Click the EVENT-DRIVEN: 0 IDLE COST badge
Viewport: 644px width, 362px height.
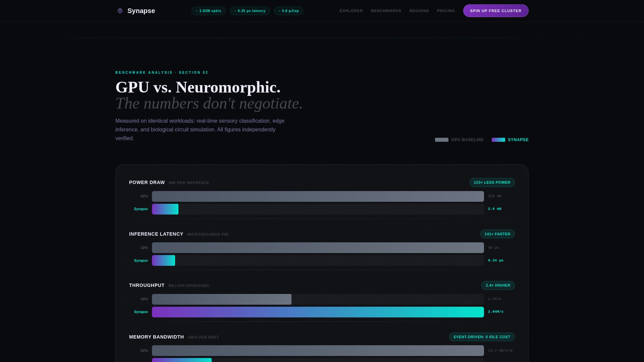tap(482, 337)
